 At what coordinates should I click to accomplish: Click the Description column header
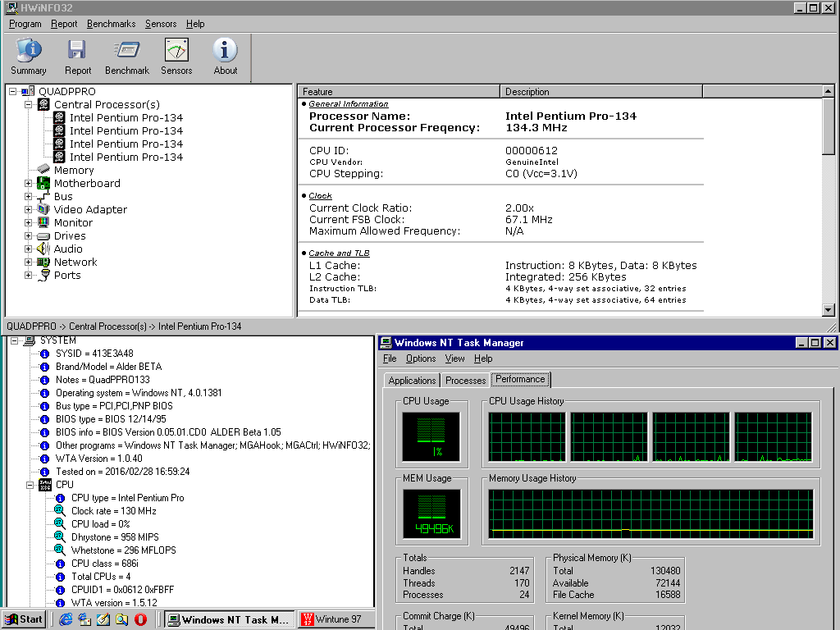tap(601, 92)
